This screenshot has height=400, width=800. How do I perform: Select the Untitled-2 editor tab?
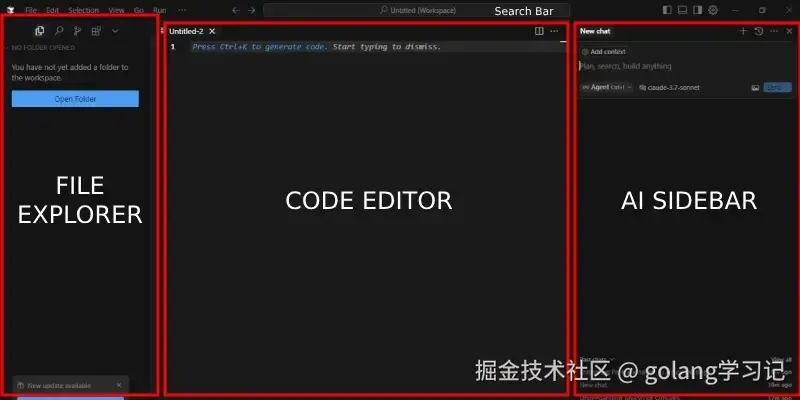(x=186, y=31)
